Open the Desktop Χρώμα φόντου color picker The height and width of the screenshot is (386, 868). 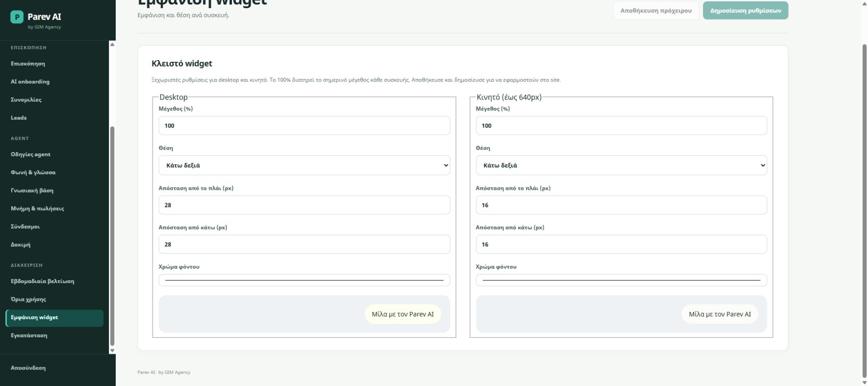[x=304, y=280]
